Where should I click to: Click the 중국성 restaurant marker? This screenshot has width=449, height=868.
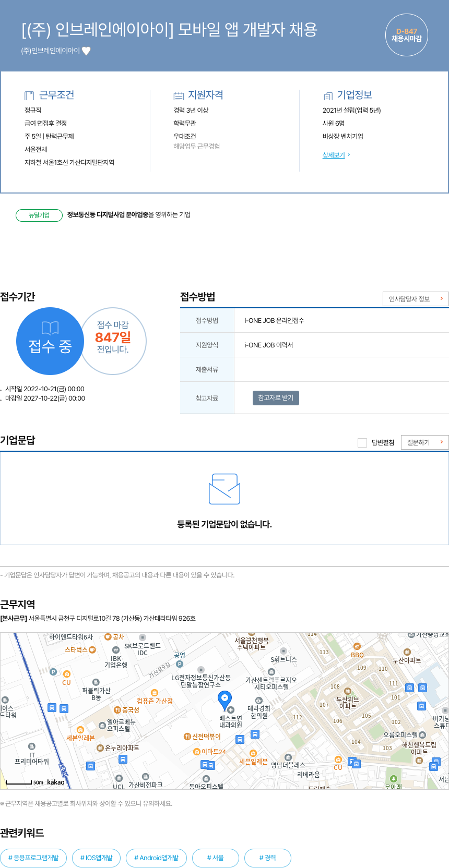pos(117,710)
